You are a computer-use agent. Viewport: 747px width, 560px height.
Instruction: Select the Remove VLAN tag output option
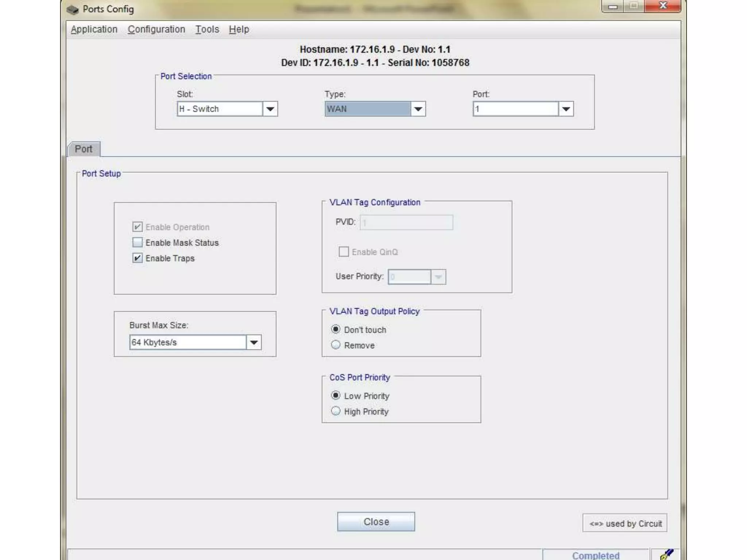click(336, 345)
